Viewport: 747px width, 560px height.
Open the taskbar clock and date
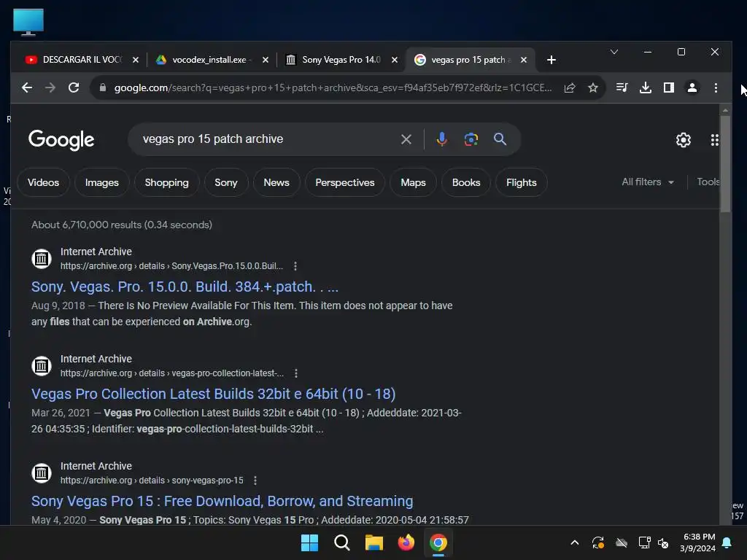[697, 542]
